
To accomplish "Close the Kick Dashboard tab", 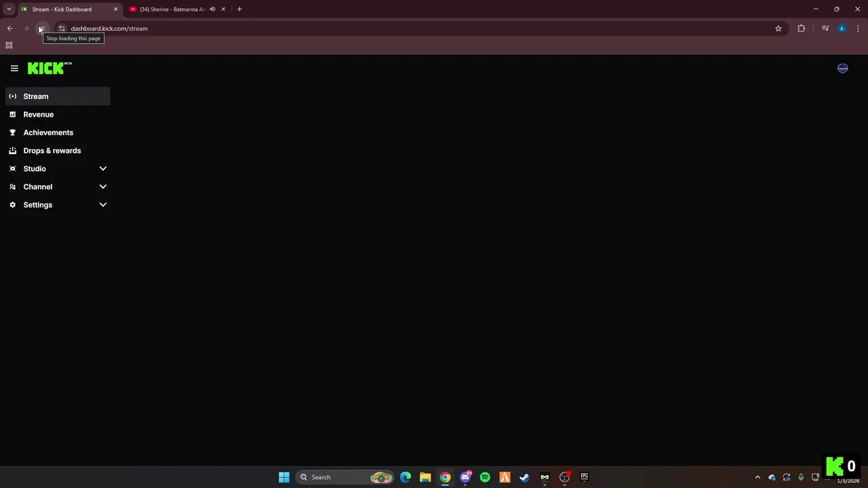I will [x=115, y=9].
